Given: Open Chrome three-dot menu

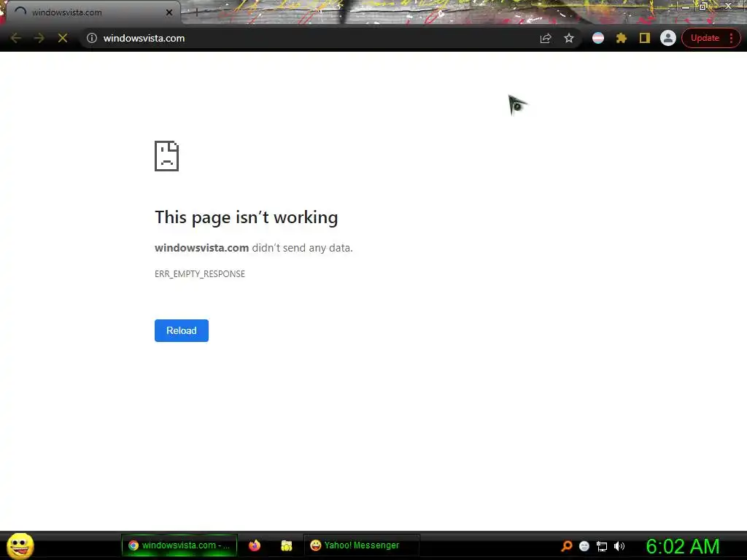Looking at the screenshot, I should 731,38.
